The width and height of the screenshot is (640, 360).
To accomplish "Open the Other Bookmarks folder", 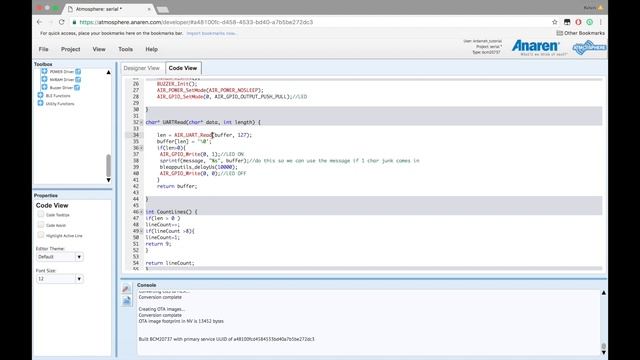I will (580, 33).
